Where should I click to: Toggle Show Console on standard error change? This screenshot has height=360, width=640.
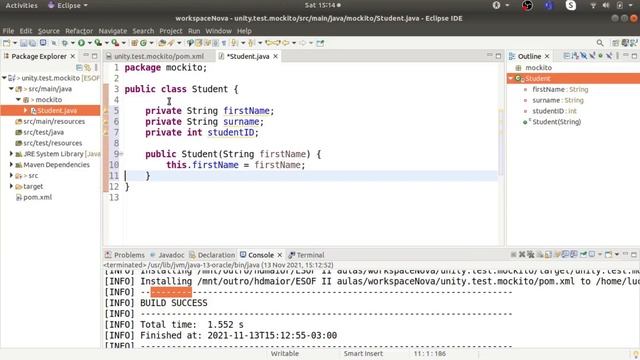click(574, 255)
